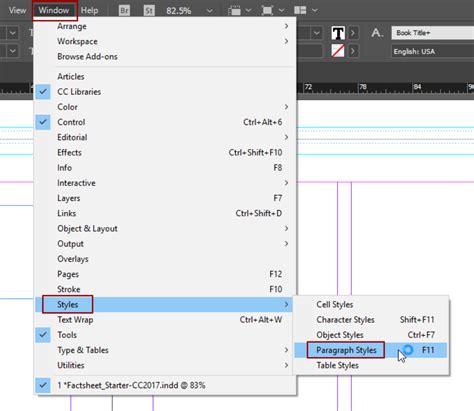Expand the stroke swatch arrow
474x411 pixels.
[x=353, y=51]
